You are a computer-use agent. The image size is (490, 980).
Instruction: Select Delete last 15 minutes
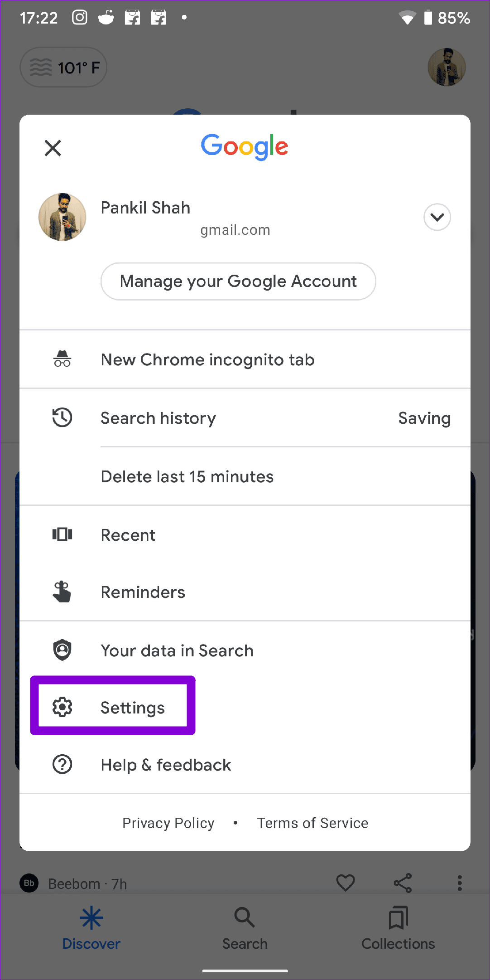pyautogui.click(x=187, y=476)
